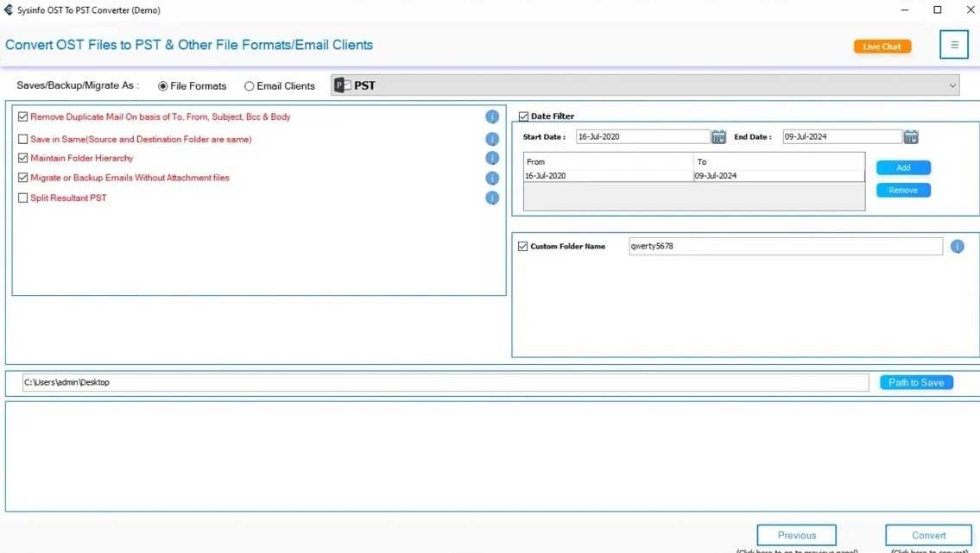Open End Date calendar picker
Viewport: 980px width, 553px height.
[x=911, y=136]
